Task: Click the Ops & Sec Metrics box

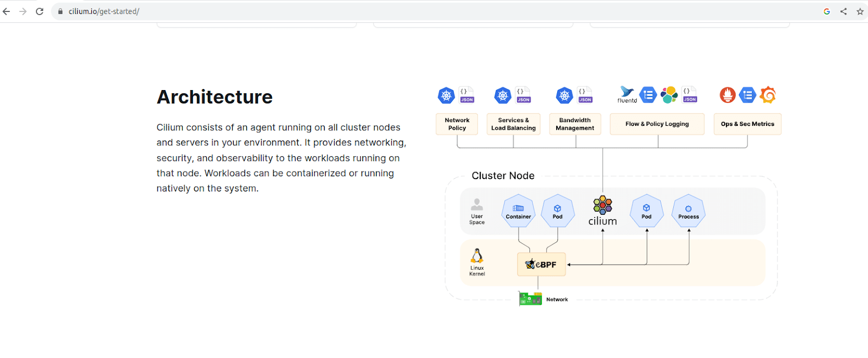Action: pos(748,124)
